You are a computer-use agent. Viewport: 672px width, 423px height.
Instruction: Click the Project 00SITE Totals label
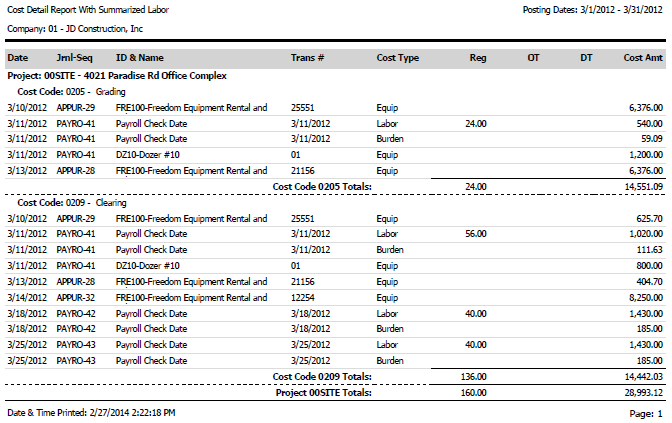324,393
